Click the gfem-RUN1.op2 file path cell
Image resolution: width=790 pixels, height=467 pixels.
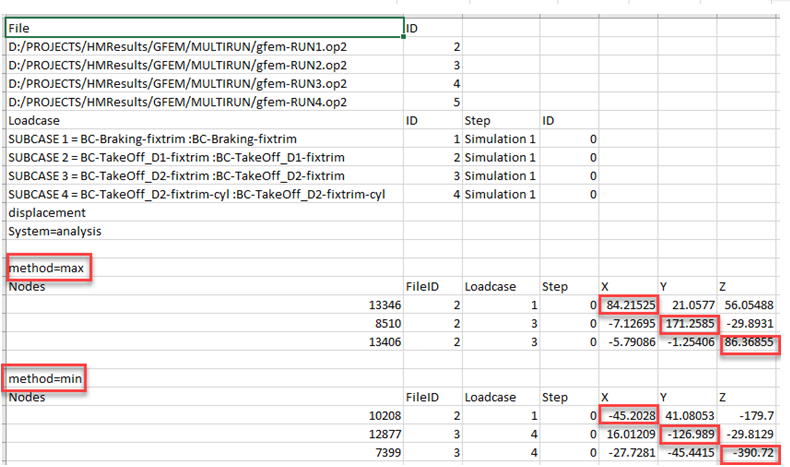(204, 47)
